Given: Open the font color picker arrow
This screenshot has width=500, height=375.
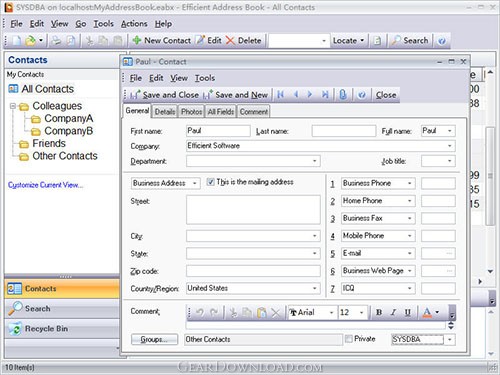Looking at the screenshot, I should pos(437,312).
